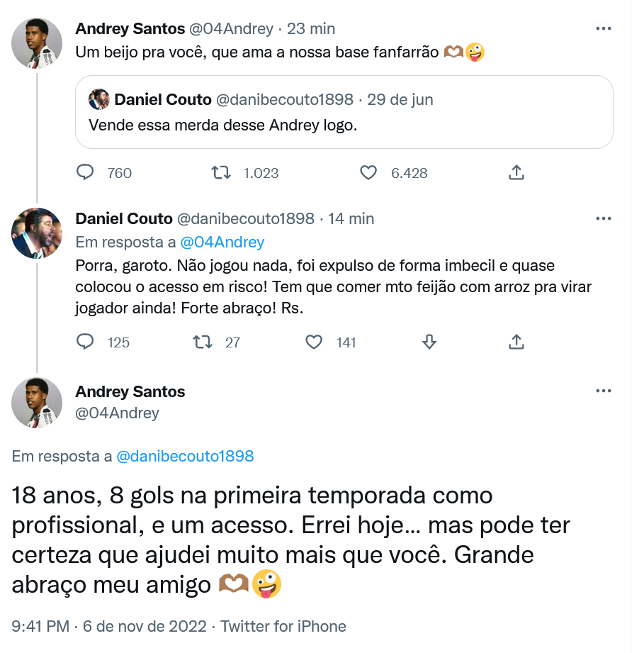Reply to Andrey Santos's first tweet
This screenshot has width=644, height=653.
click(x=85, y=172)
